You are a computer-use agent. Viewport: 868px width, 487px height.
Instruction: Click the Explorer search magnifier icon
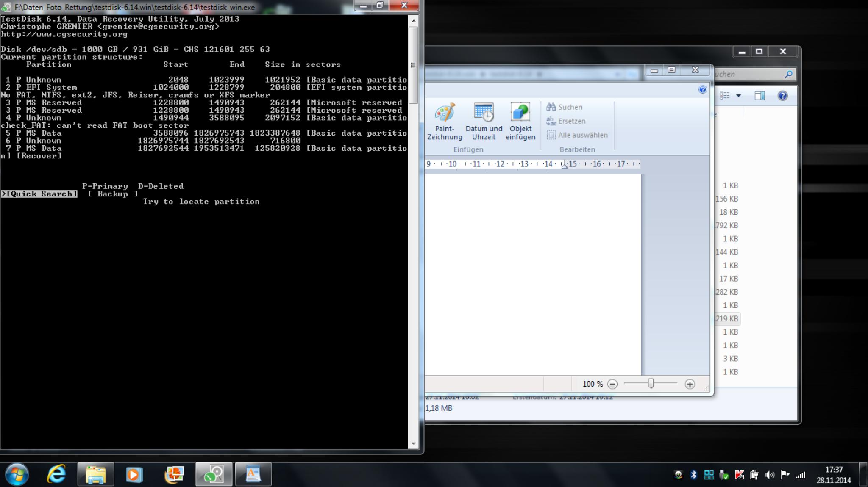[788, 74]
